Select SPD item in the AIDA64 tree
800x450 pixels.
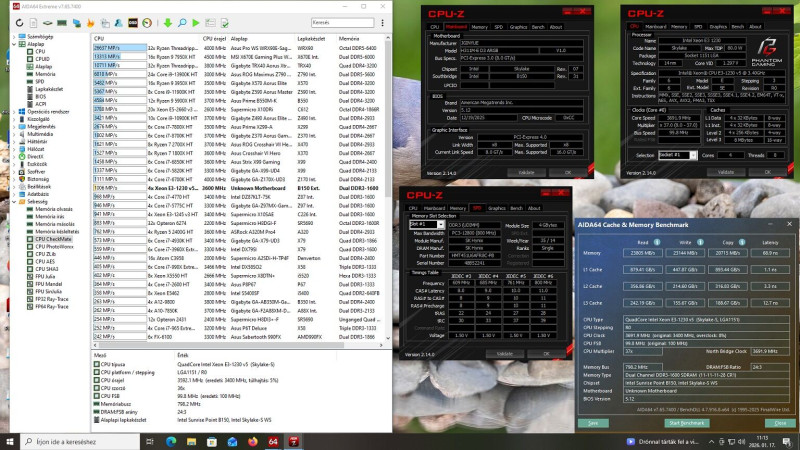point(39,82)
